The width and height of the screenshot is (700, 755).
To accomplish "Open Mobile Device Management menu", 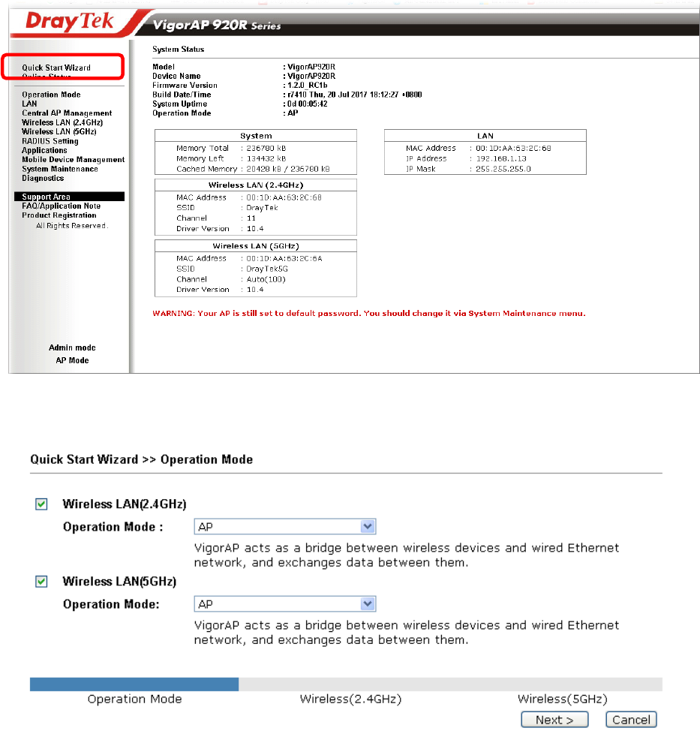I will (x=74, y=160).
